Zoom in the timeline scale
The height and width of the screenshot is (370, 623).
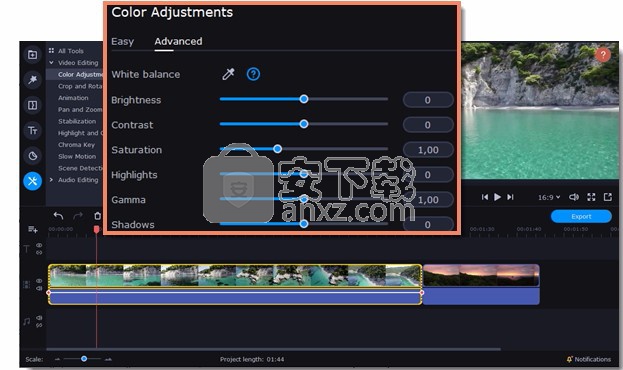[x=108, y=359]
